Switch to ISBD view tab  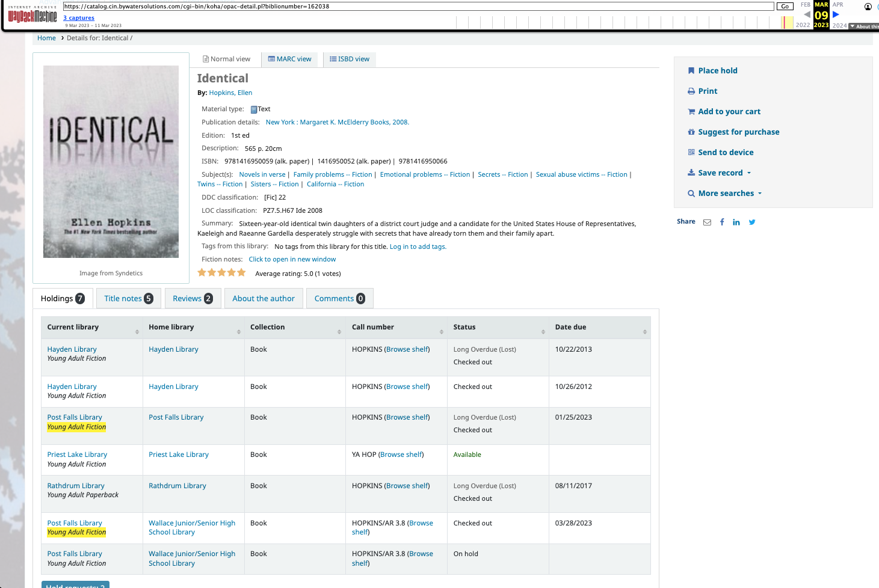point(350,59)
